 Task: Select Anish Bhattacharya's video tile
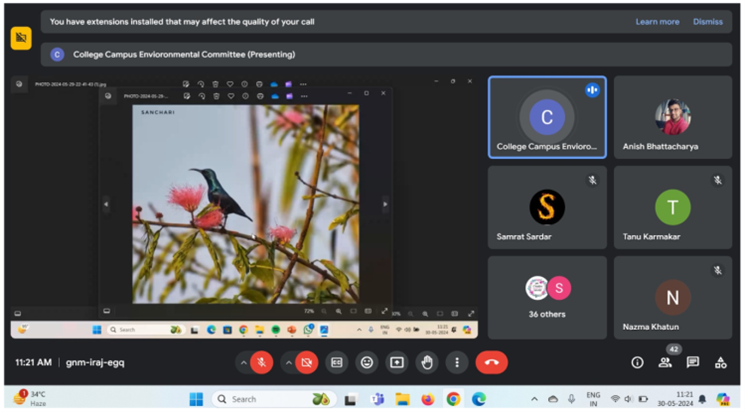point(672,117)
